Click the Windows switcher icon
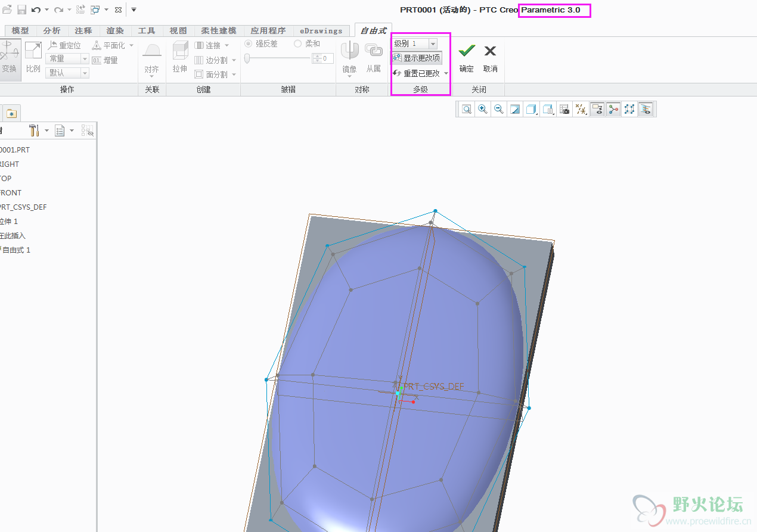This screenshot has width=757, height=532. 95,10
